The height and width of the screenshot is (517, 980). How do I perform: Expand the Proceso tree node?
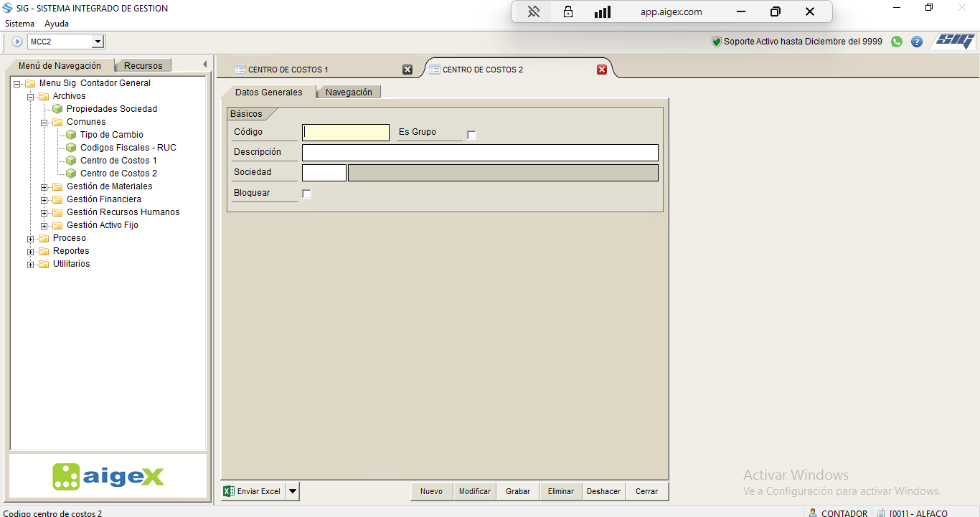click(x=30, y=239)
